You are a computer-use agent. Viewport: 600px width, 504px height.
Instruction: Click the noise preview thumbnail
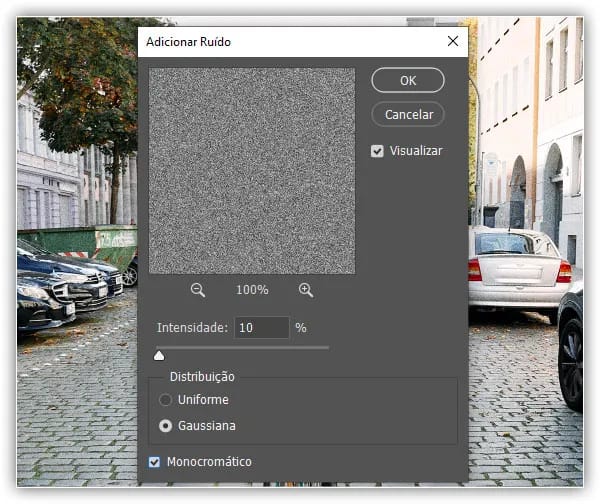pyautogui.click(x=252, y=171)
